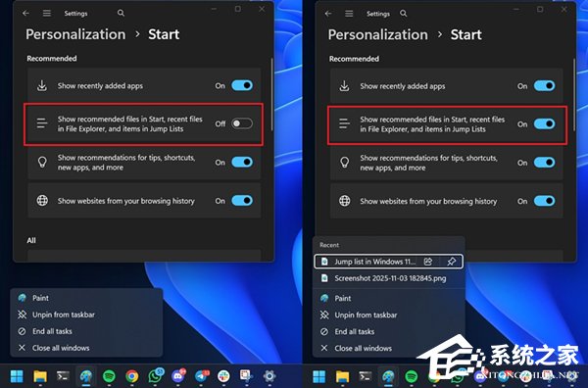Click the search icon in right Settings window
This screenshot has width=588, height=388.
click(403, 14)
